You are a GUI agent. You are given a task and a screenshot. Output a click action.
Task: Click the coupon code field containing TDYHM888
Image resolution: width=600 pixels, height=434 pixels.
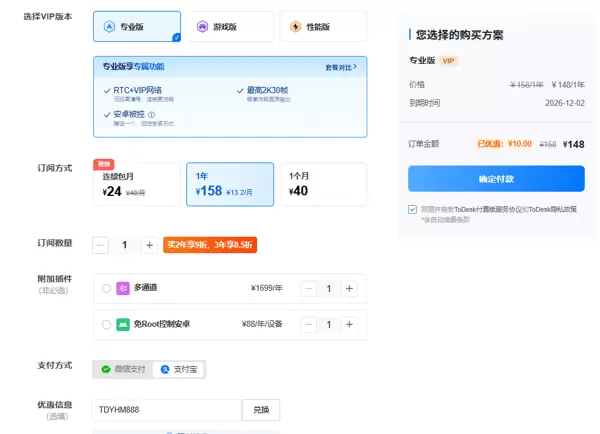click(166, 410)
